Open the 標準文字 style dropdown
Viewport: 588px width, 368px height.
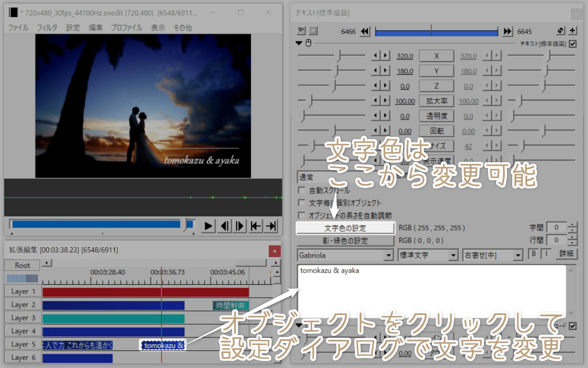pos(454,254)
